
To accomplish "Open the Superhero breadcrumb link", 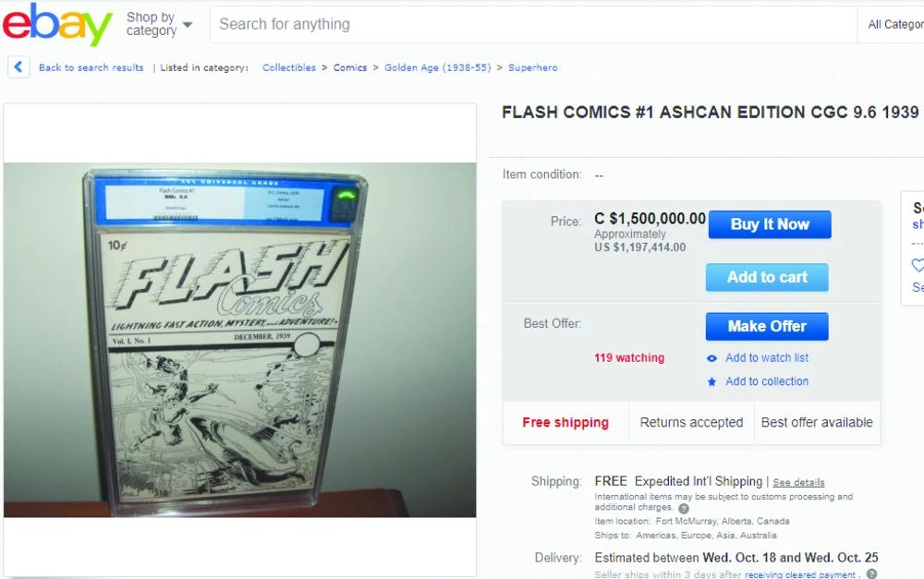I will tap(533, 67).
